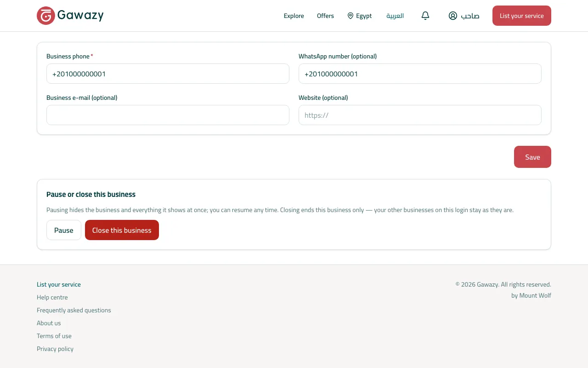Click the List your service header button
The height and width of the screenshot is (368, 588).
click(522, 16)
